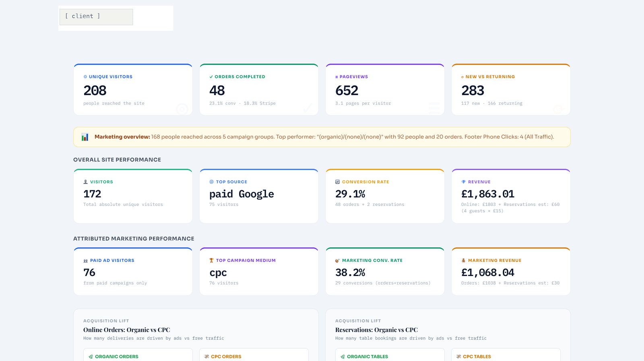Viewport: 644px width, 361px height.
Task: Click the Marketing overview bar chart icon
Action: [x=85, y=137]
